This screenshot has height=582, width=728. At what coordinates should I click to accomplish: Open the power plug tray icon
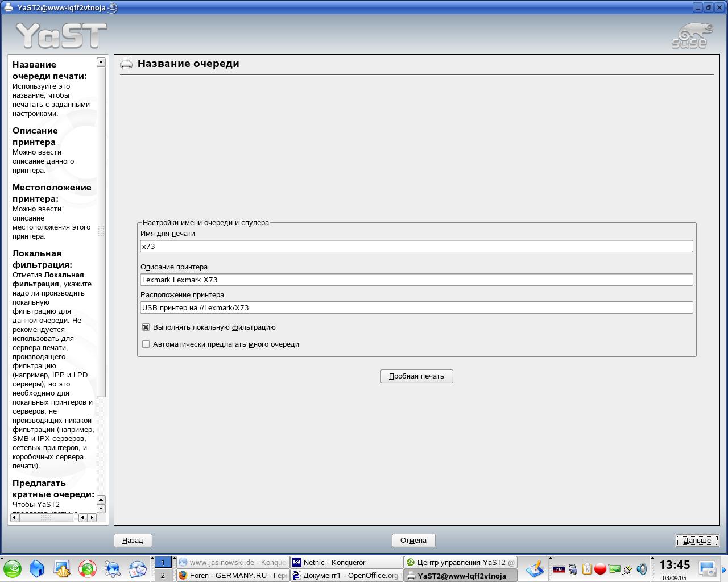[628, 569]
